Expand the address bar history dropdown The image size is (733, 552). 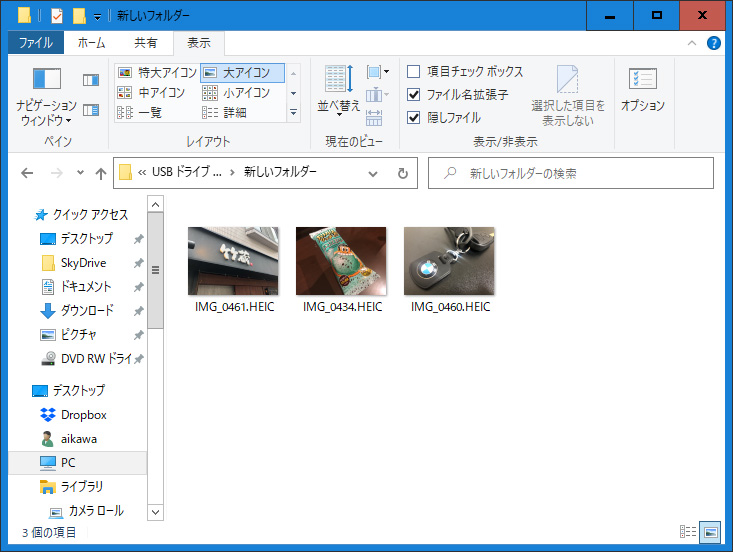373,173
